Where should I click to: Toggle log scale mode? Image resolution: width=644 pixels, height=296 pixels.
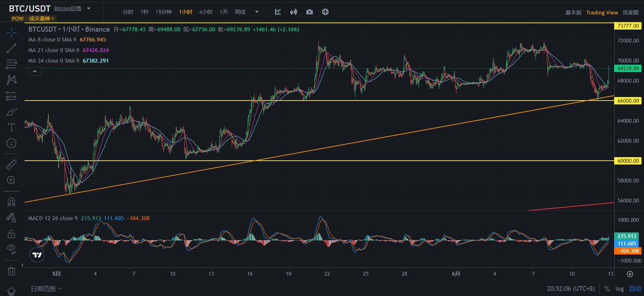pyautogui.click(x=619, y=288)
